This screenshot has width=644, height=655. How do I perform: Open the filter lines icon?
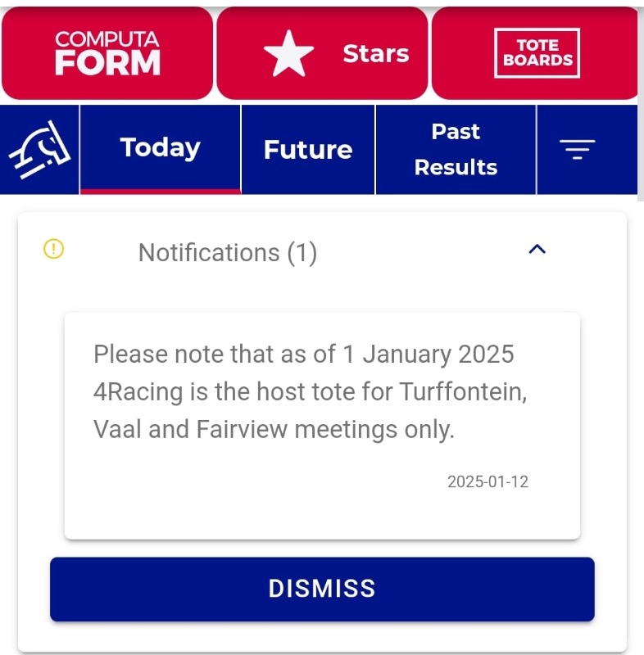(x=577, y=149)
